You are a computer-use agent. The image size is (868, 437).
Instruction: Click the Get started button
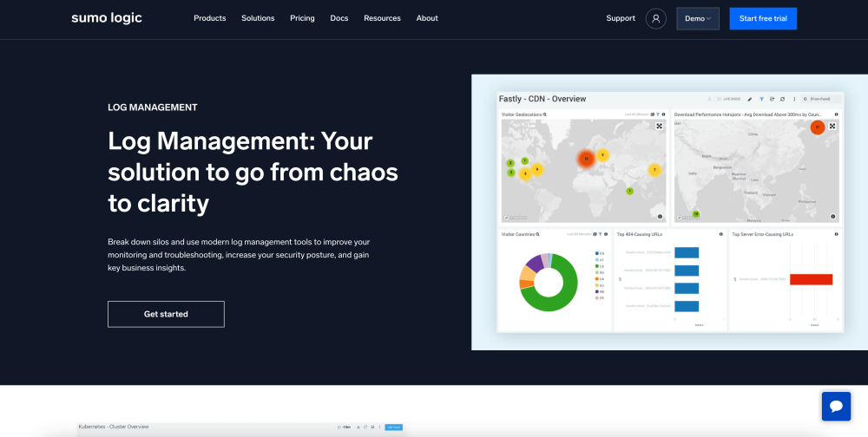coord(166,314)
